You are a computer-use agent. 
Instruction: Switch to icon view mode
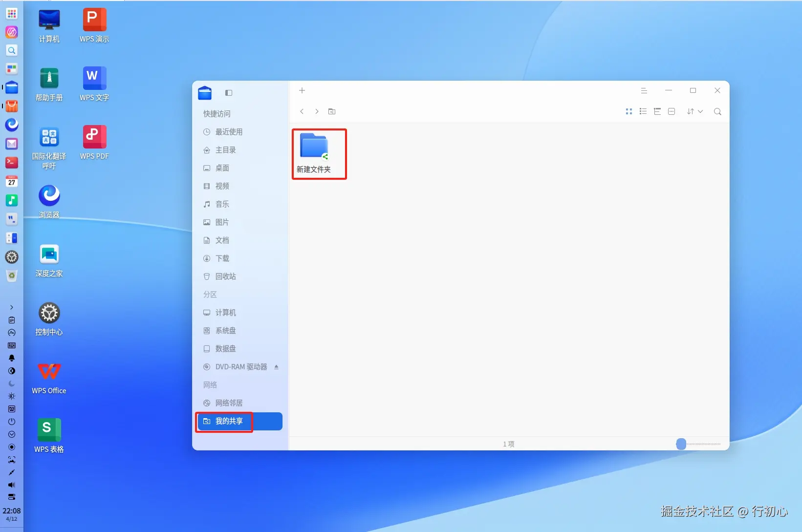tap(629, 111)
